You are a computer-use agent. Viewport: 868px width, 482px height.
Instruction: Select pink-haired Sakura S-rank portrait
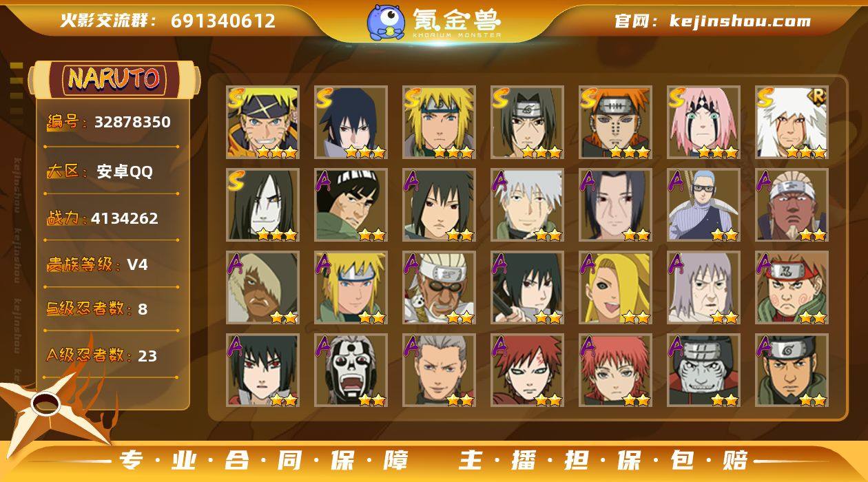[x=703, y=122]
